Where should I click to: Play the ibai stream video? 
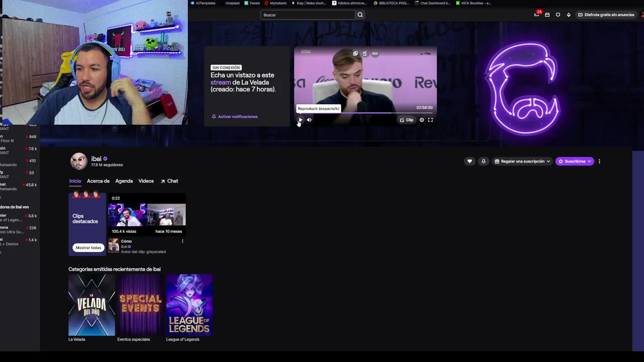point(300,120)
